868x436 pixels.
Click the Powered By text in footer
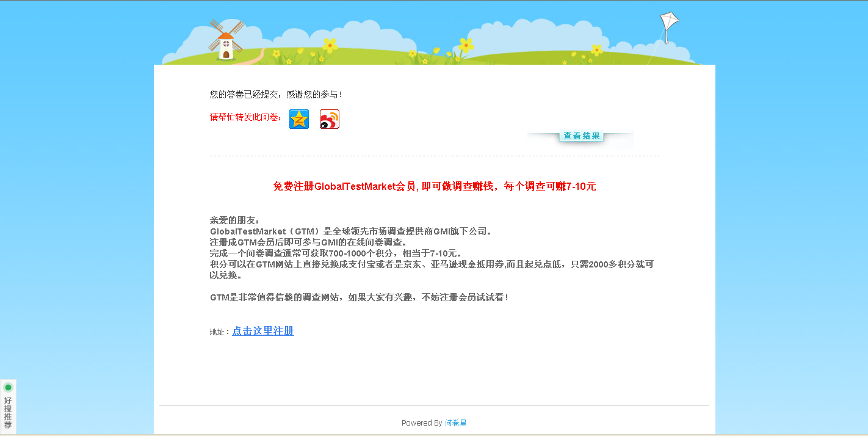coord(422,423)
